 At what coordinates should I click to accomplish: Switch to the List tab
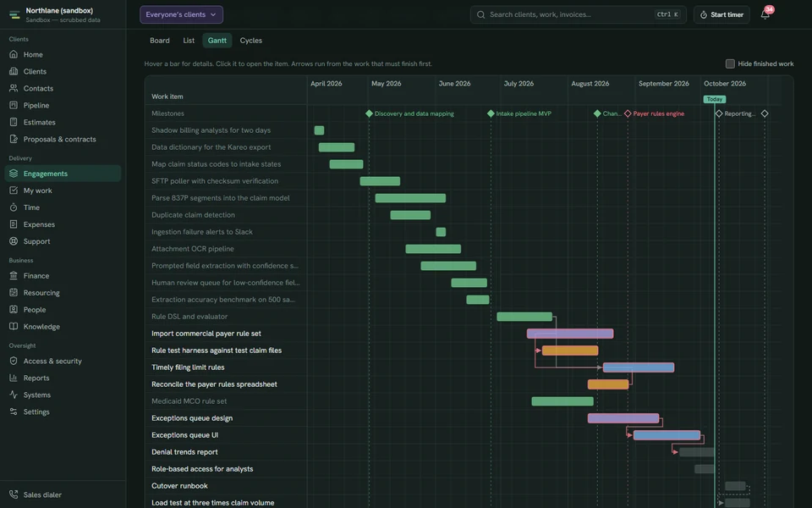(189, 41)
